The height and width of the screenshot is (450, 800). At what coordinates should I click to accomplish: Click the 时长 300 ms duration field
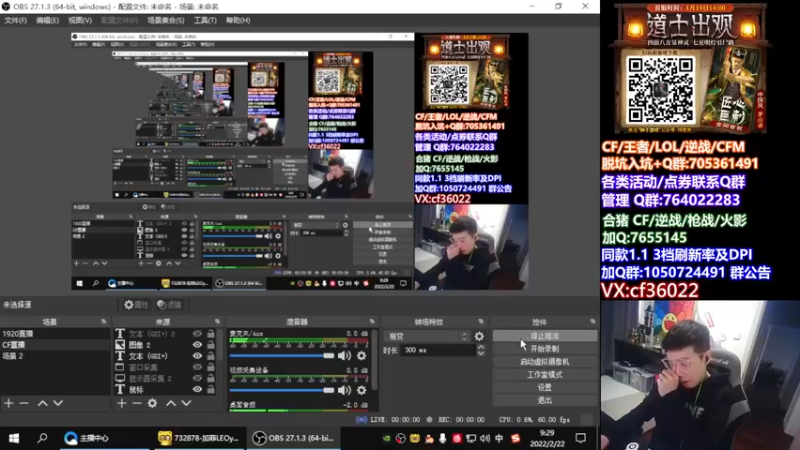click(x=439, y=351)
